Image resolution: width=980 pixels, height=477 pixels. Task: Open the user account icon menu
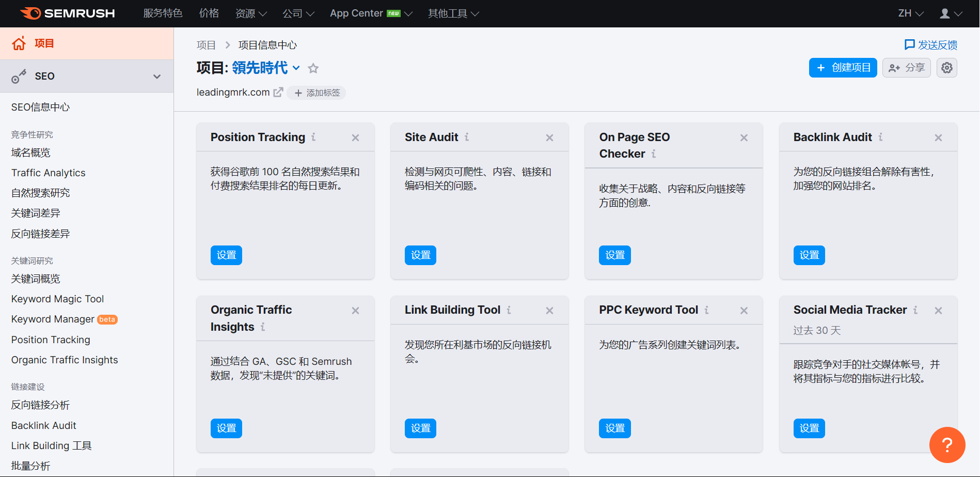point(951,13)
